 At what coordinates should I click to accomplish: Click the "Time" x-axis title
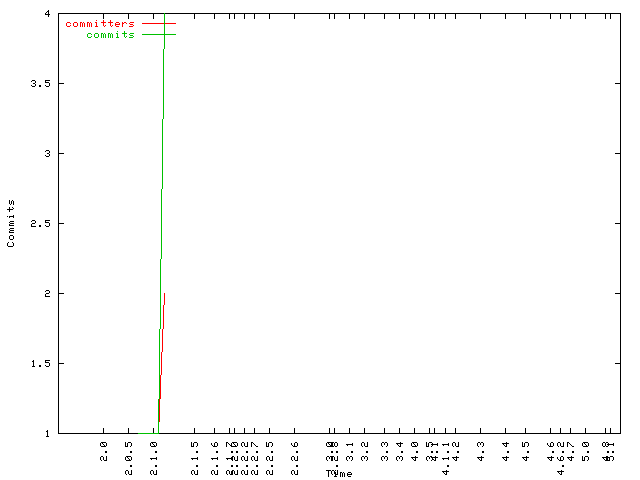338,473
